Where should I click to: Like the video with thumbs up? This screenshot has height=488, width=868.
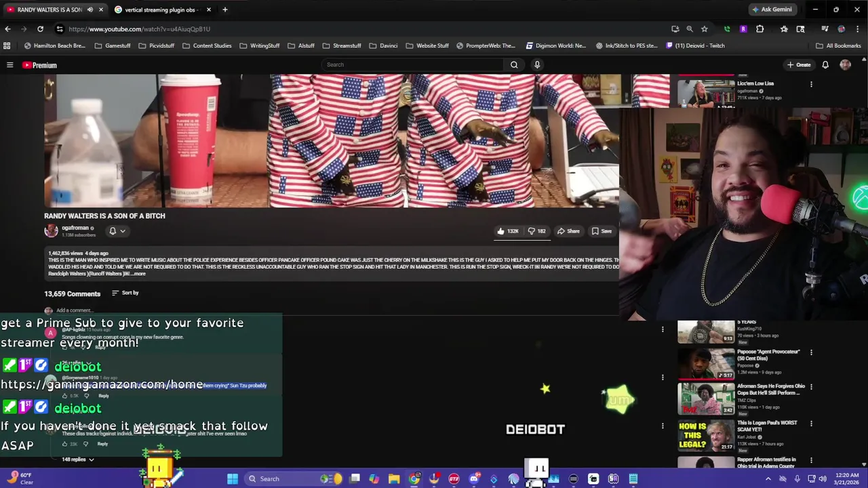coord(507,231)
